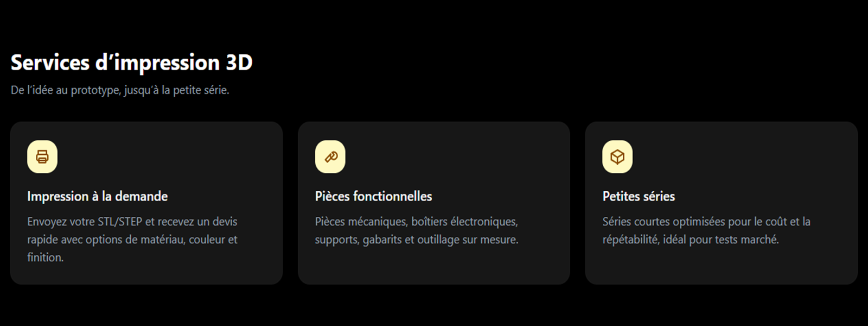Click the wrench icon above Pièces fonctionnelles
This screenshot has width=868, height=326.
[330, 157]
